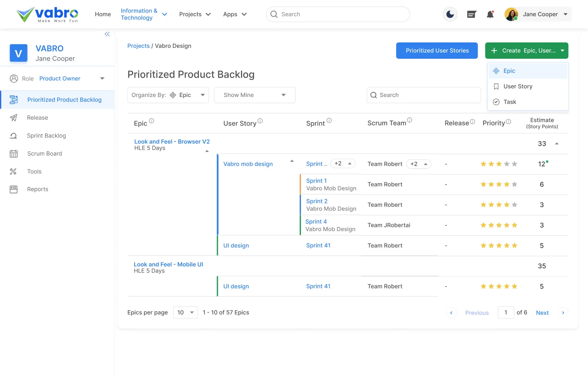Image resolution: width=588 pixels, height=378 pixels.
Task: Toggle dark mode moon icon
Action: 450,14
